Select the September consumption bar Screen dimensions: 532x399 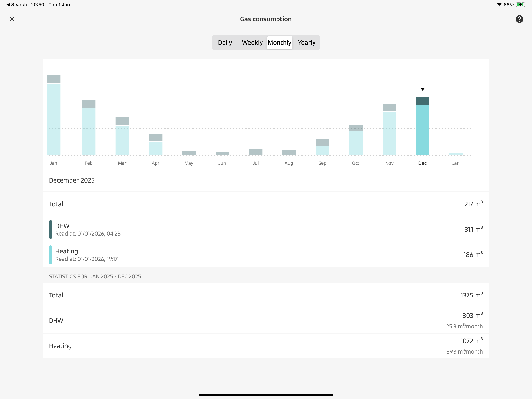322,147
